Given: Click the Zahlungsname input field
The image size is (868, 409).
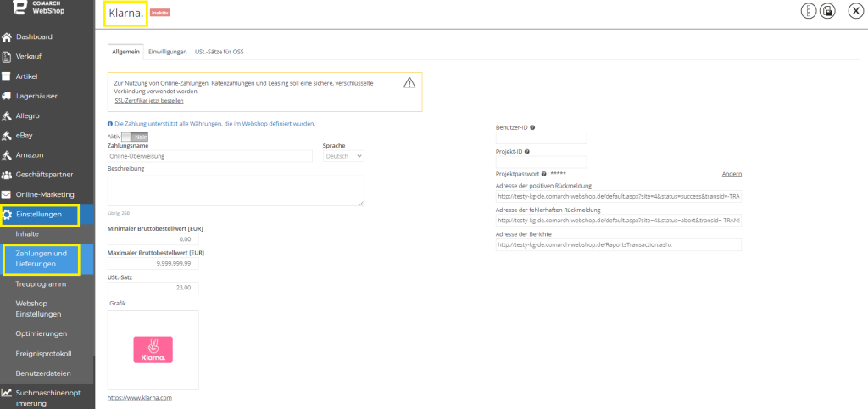Looking at the screenshot, I should point(210,156).
